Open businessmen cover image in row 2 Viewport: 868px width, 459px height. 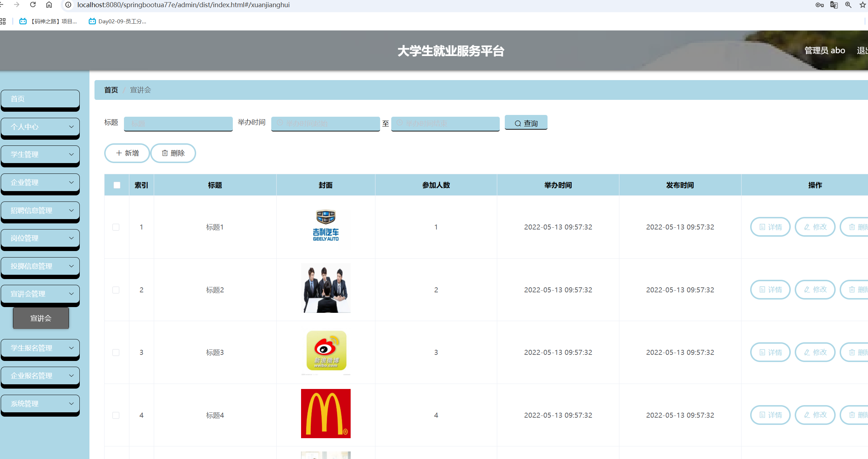coord(325,288)
